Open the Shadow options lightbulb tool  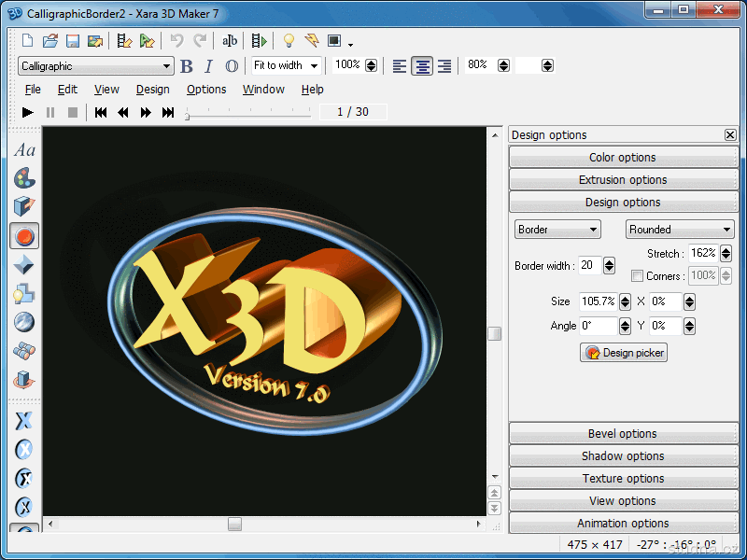coord(24,294)
